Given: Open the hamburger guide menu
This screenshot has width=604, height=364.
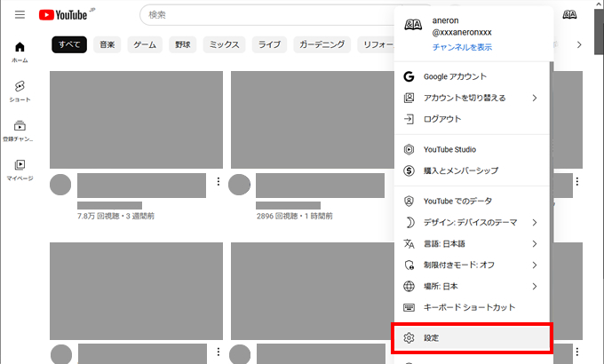Looking at the screenshot, I should pos(20,14).
